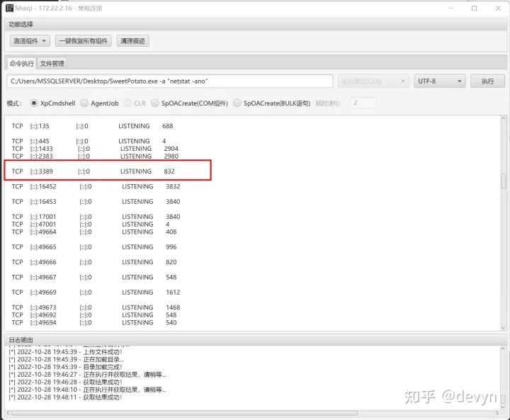Screen dimensions: 510x420
Task: Open the disabled 执行类型(CLR) combo box
Action: [373, 81]
